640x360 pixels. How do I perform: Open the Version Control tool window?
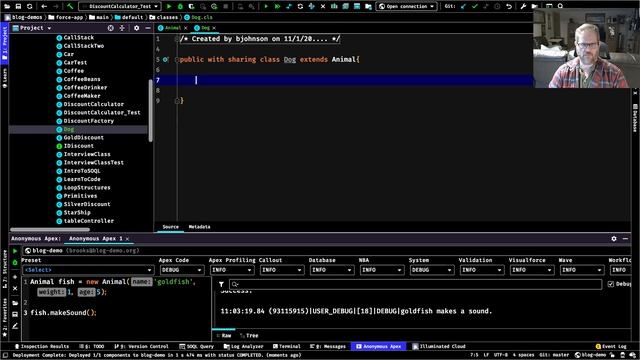tap(141, 346)
